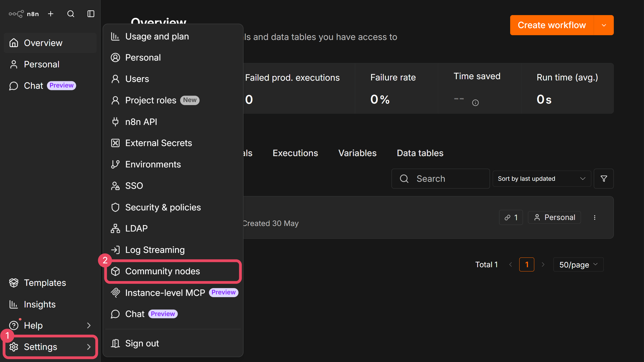The width and height of the screenshot is (644, 362).
Task: Click the 'Total 1' pagination text
Action: 487,264
